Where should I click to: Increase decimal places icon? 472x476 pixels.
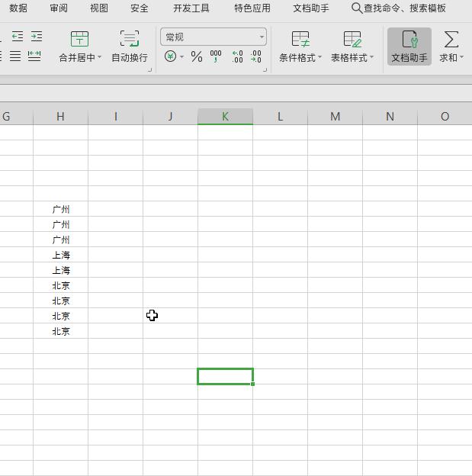237,56
